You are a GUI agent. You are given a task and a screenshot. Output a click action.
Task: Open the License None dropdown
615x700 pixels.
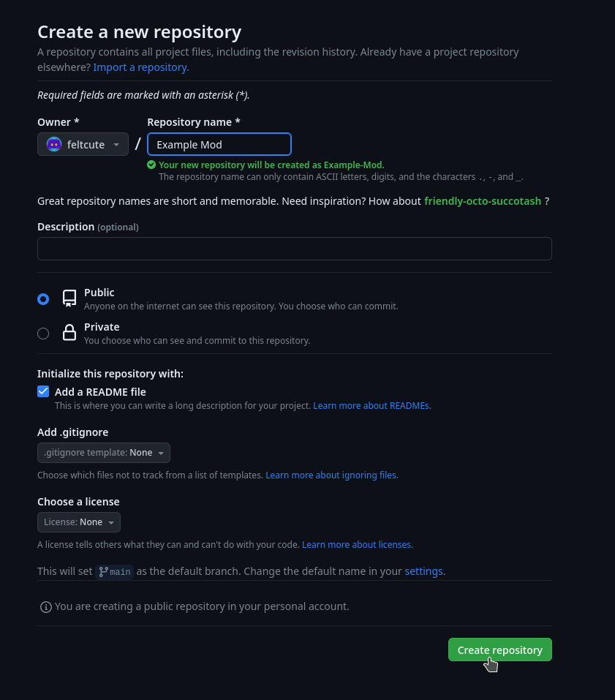pyautogui.click(x=79, y=522)
